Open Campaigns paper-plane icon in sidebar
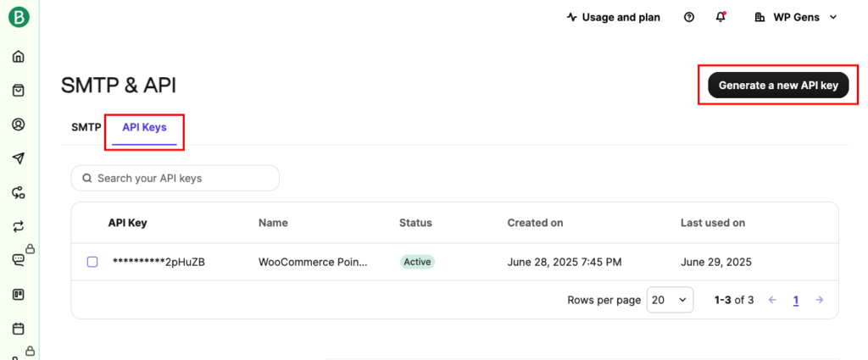The height and width of the screenshot is (360, 868). click(x=19, y=158)
